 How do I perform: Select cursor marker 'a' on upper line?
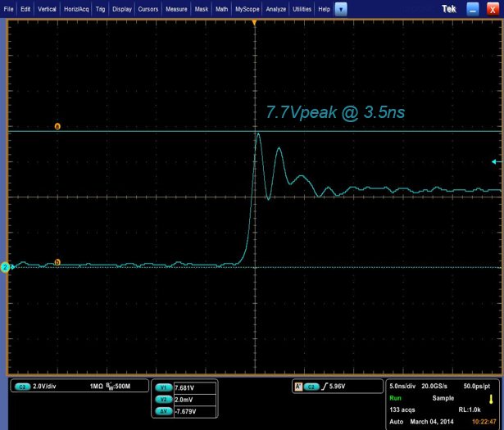(x=57, y=127)
